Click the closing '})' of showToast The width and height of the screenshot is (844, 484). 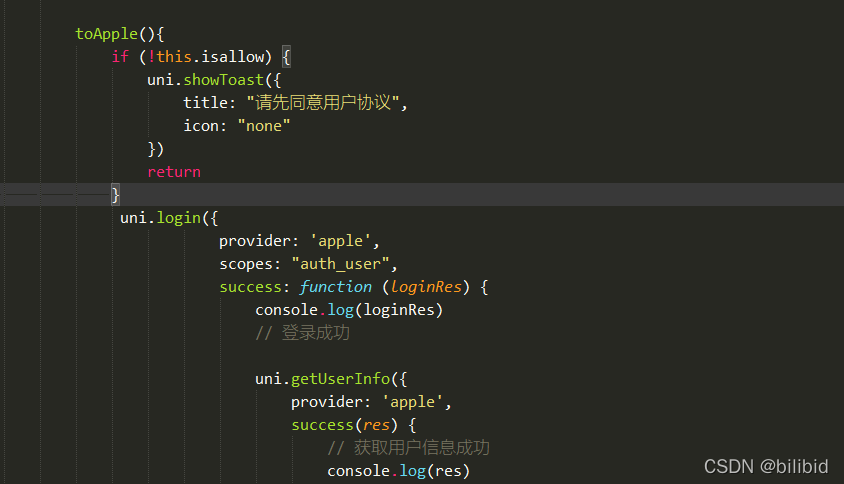tap(156, 149)
